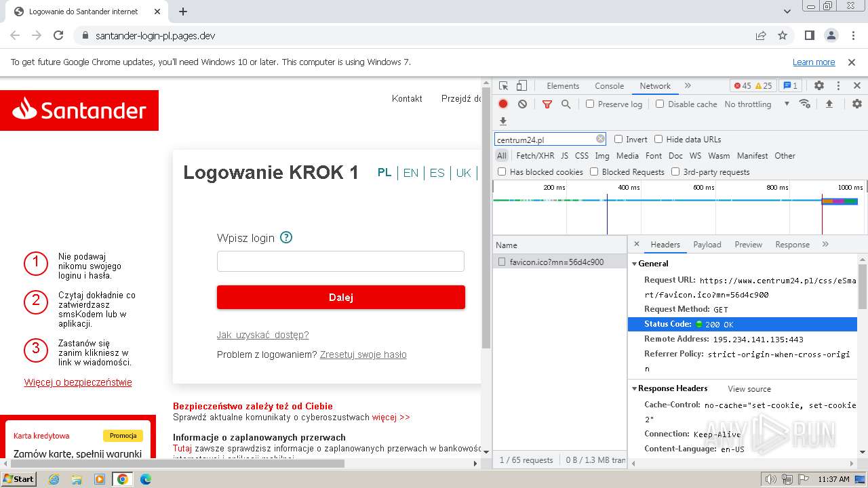Click the 45 errors badge
The width and height of the screenshot is (868, 488).
click(743, 86)
